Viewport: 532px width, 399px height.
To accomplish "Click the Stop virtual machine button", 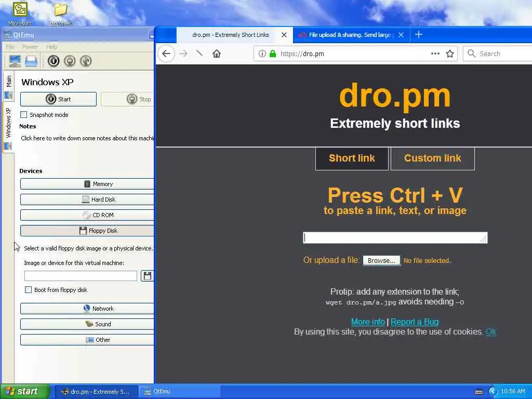I will pos(128,99).
